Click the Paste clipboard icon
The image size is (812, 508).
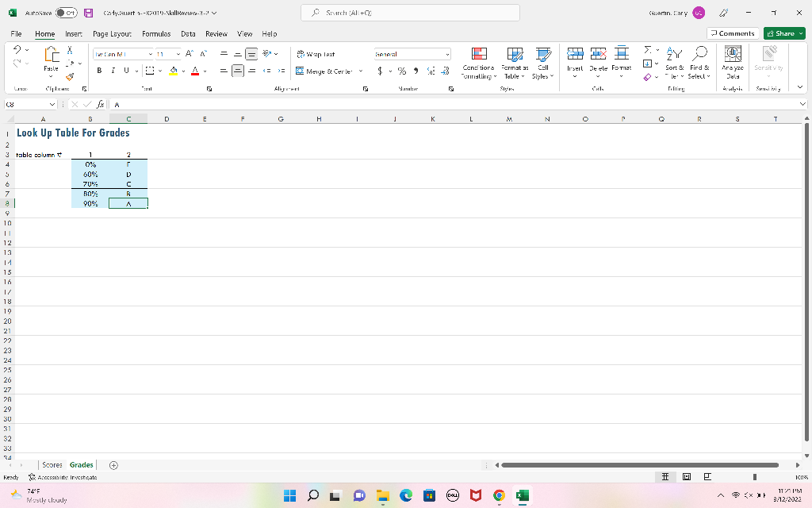pos(52,55)
